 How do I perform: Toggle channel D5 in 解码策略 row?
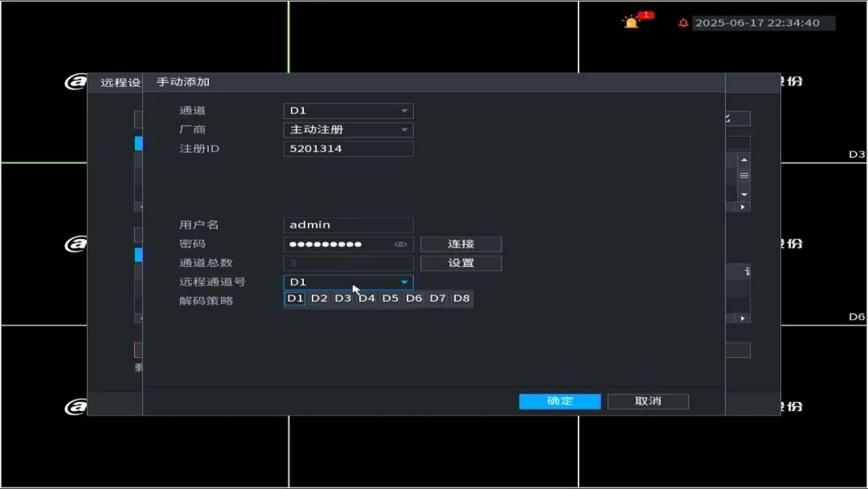click(391, 298)
